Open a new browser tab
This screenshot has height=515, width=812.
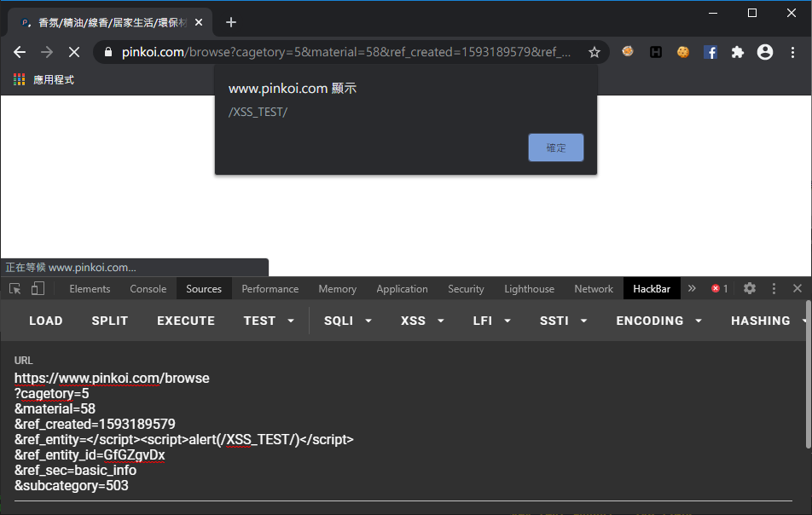coord(231,22)
